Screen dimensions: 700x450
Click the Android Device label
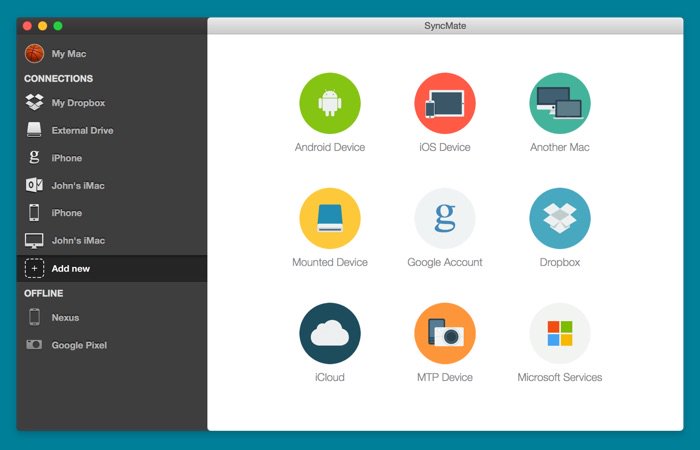330,147
